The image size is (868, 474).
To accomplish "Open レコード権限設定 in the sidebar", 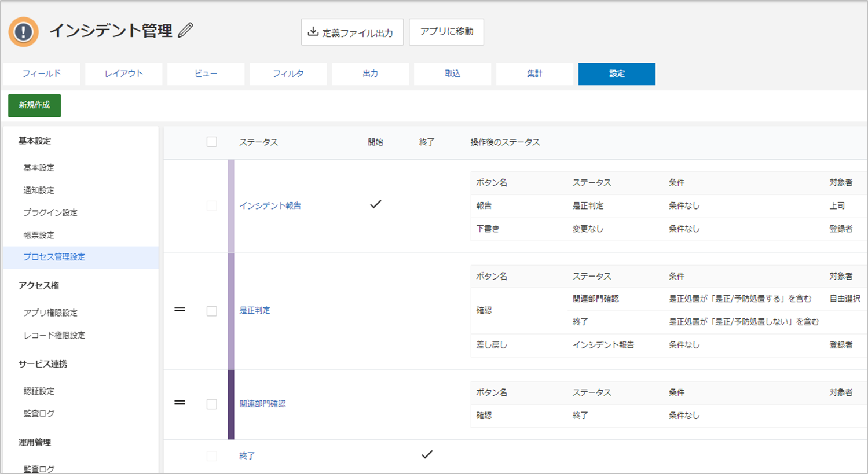I will (54, 335).
